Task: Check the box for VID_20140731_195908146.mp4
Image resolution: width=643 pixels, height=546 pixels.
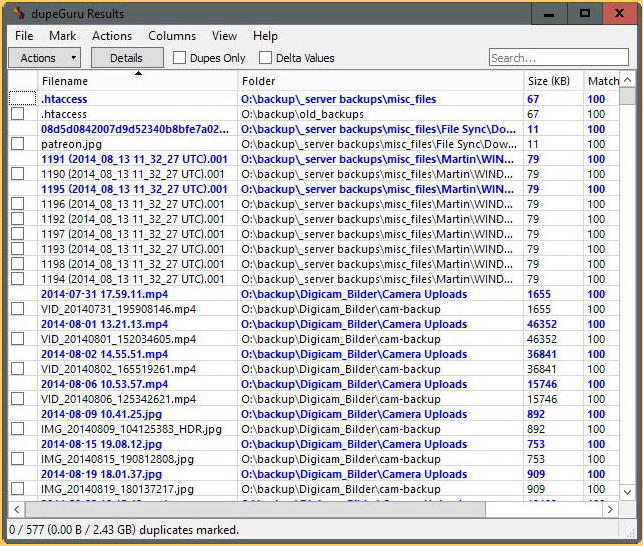Action: click(x=18, y=309)
